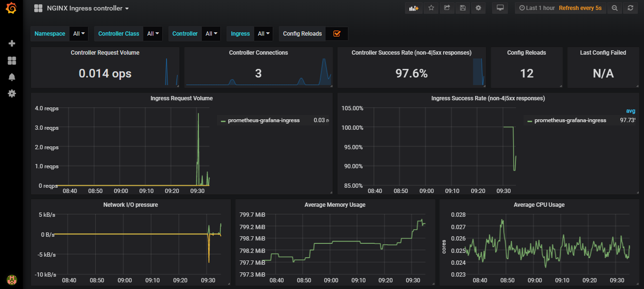Expand the Ingress All dropdown

264,34
